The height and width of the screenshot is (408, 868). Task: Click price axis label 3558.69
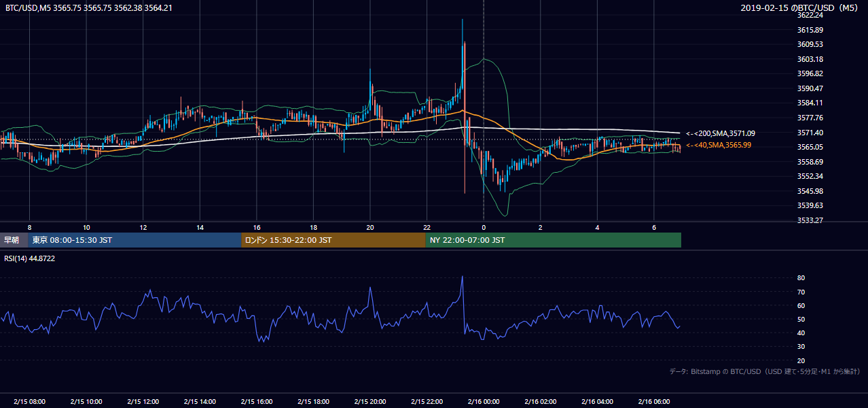pos(810,162)
